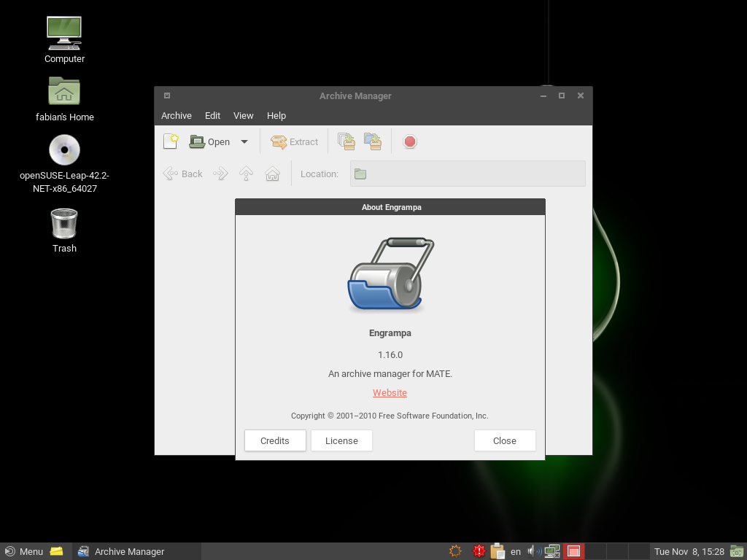Click the Credits button
This screenshot has height=560, width=747.
coord(275,440)
